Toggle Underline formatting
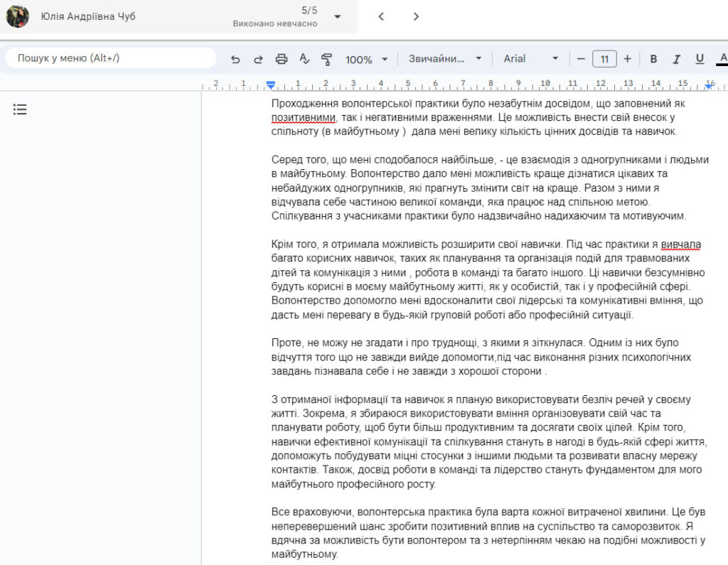This screenshot has width=728, height=565. coord(700,59)
